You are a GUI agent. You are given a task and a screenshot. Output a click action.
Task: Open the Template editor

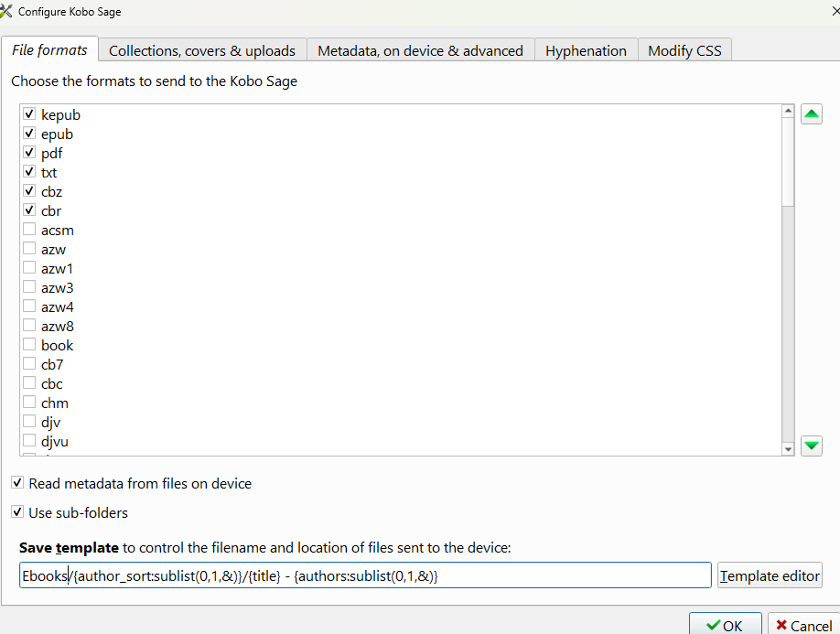pyautogui.click(x=770, y=575)
